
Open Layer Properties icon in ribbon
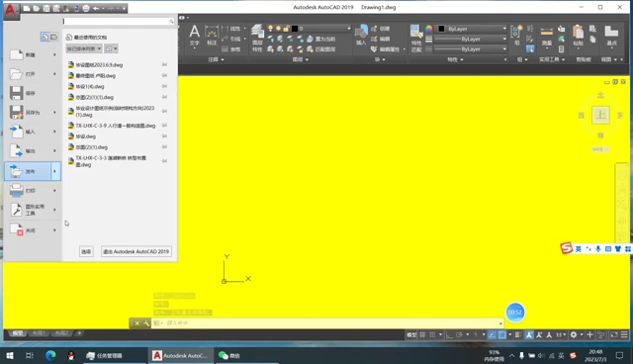click(x=257, y=38)
